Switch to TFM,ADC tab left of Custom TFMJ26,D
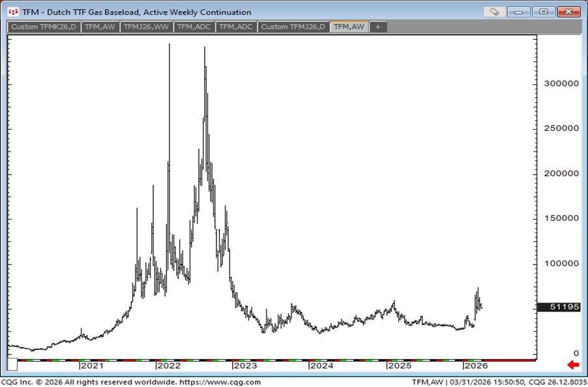Image resolution: width=588 pixels, height=387 pixels. coord(235,27)
